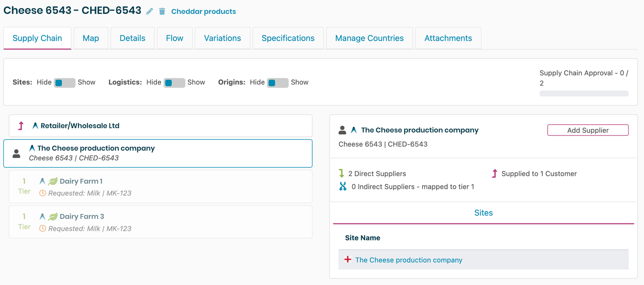Image resolution: width=644 pixels, height=285 pixels.
Task: Click the person icon in the selected supplier row
Action: coord(17,153)
